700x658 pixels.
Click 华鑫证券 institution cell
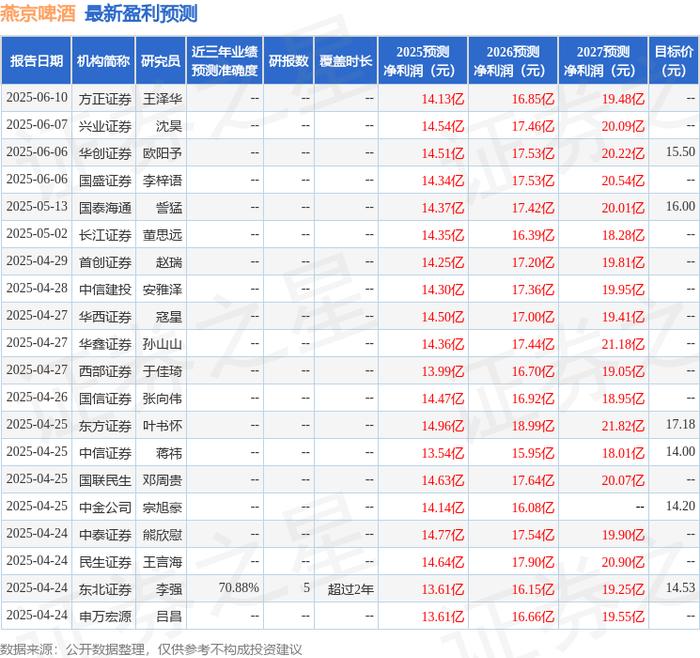point(105,344)
